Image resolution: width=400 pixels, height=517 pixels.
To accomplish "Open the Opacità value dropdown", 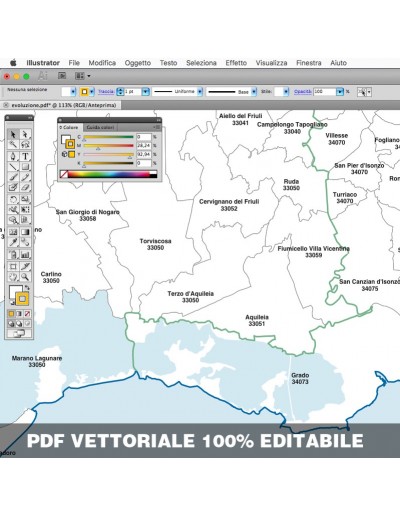I will pyautogui.click(x=339, y=92).
